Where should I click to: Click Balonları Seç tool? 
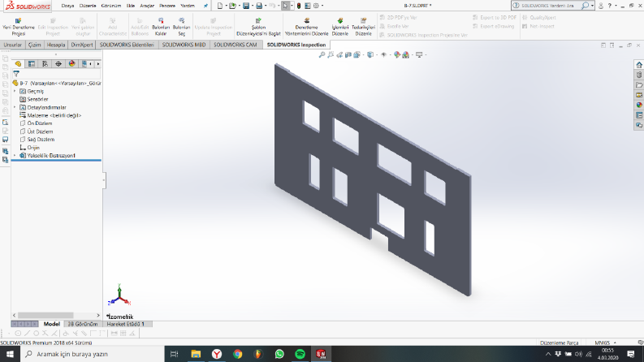click(x=181, y=27)
